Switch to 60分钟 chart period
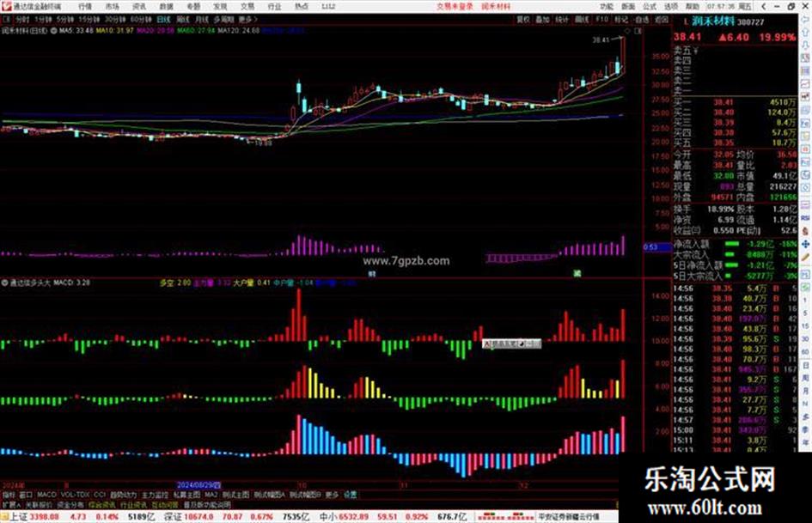 tap(141, 20)
